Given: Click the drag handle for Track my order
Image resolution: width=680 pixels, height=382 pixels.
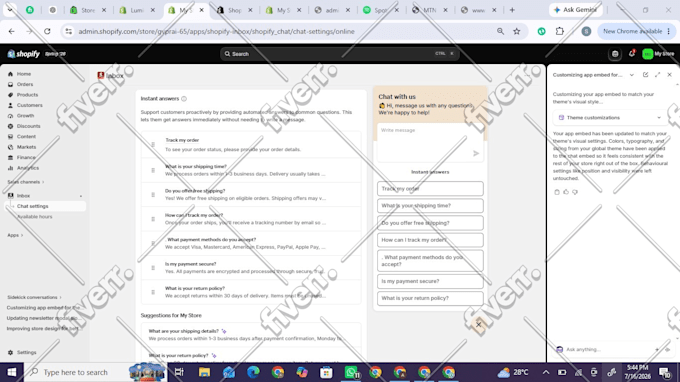Looking at the screenshot, I should [153, 144].
